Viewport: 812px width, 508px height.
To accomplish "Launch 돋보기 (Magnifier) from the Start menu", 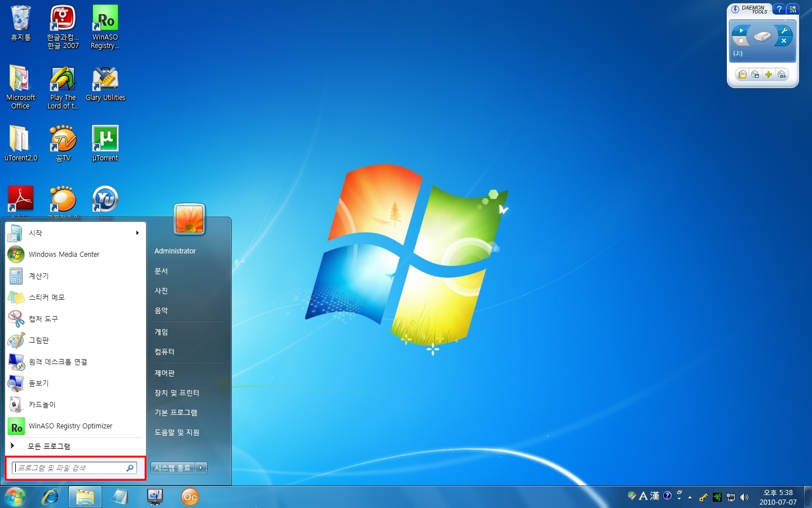I will pyautogui.click(x=76, y=383).
